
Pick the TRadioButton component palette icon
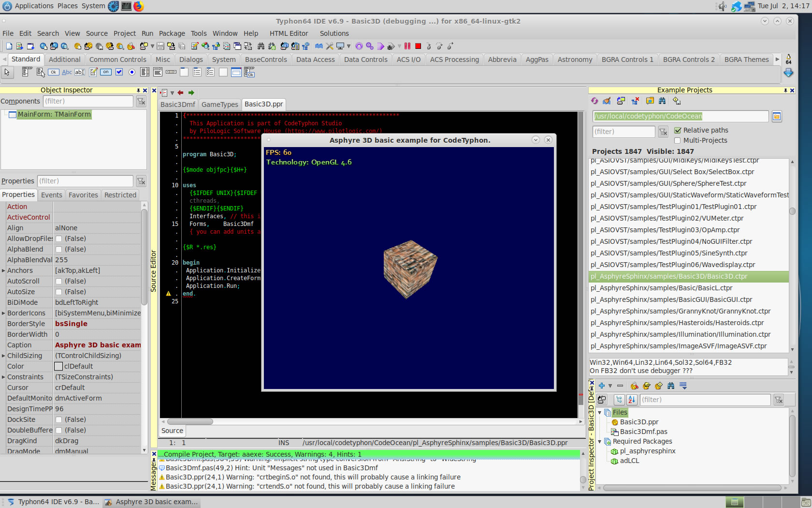[132, 72]
